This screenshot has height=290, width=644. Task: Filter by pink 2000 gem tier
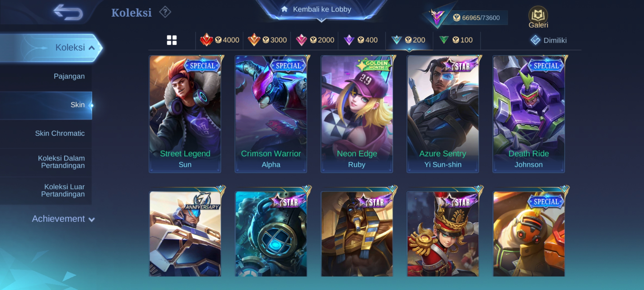pyautogui.click(x=314, y=40)
